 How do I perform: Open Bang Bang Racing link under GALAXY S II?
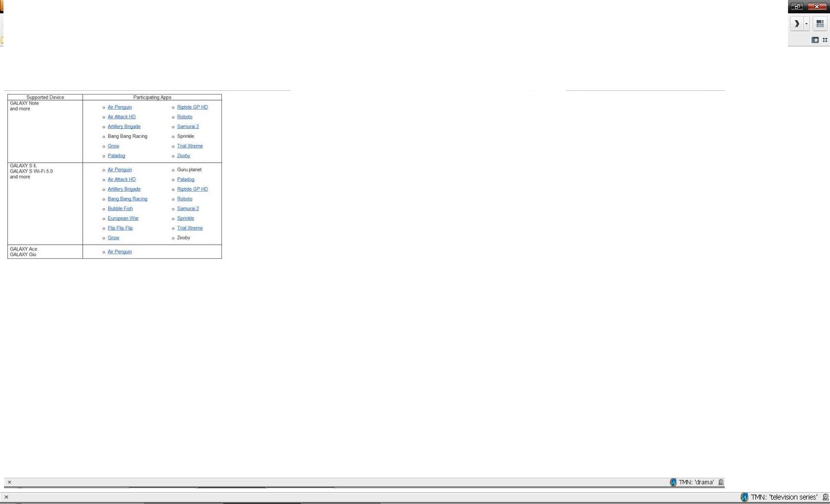point(127,199)
